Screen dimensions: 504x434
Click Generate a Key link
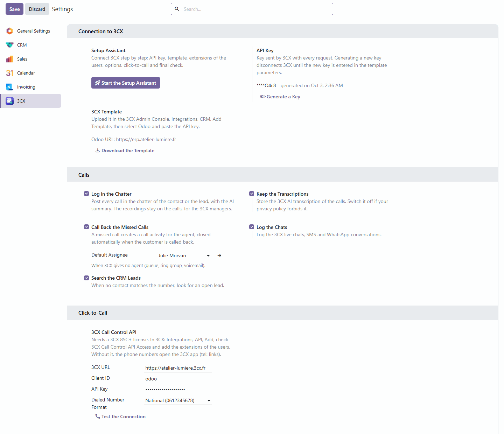280,97
